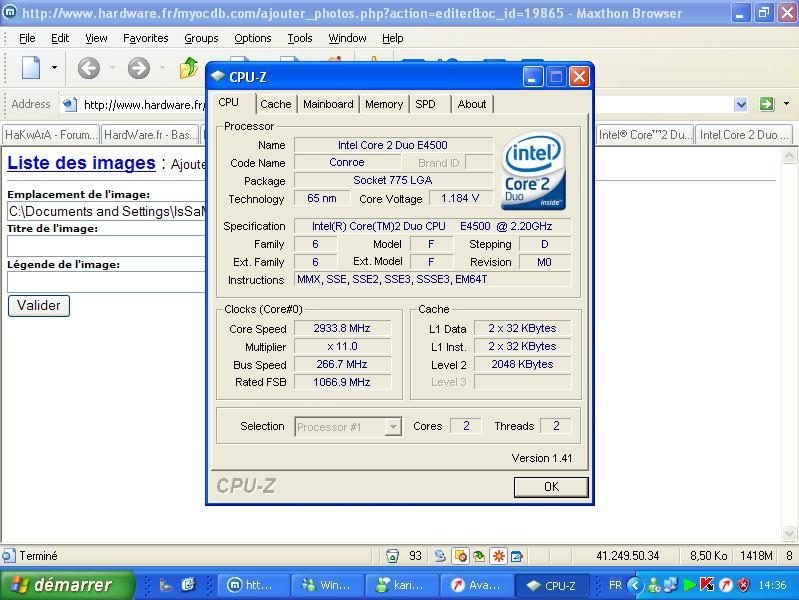This screenshot has width=799, height=600.
Task: Open the Edit menu
Action: tap(60, 38)
